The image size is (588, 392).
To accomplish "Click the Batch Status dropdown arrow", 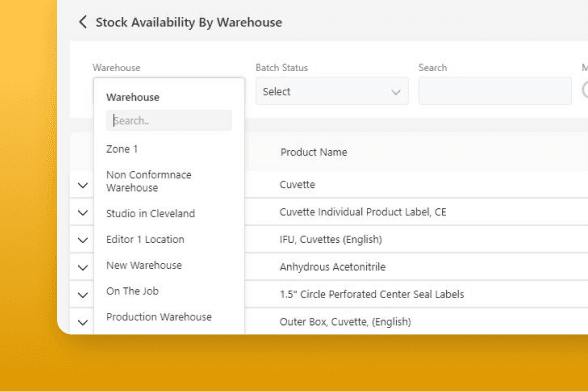I will tap(396, 92).
